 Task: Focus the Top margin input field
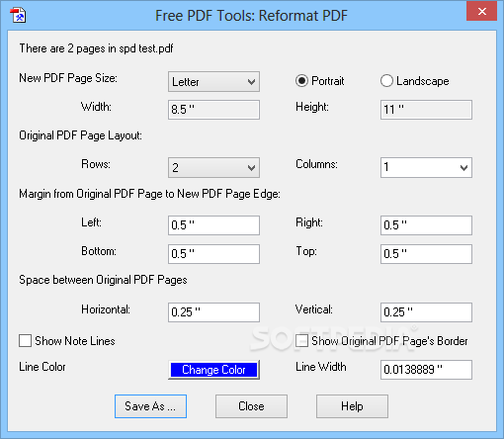tap(426, 254)
